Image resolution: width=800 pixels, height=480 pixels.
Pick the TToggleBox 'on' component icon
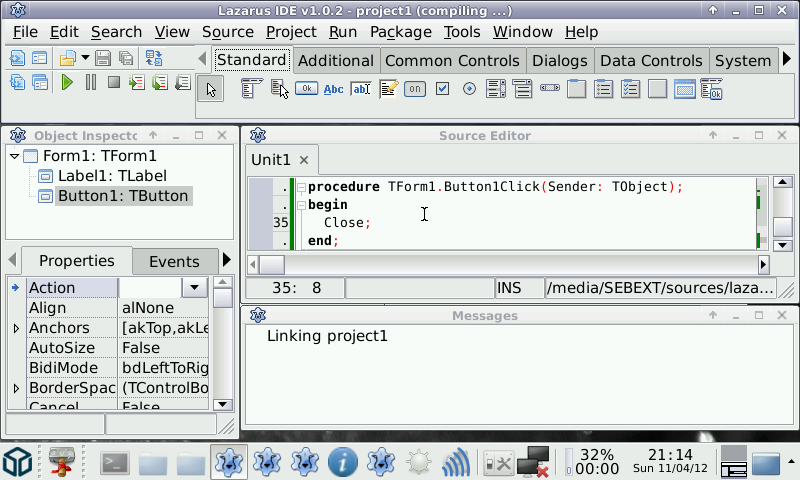coord(415,89)
